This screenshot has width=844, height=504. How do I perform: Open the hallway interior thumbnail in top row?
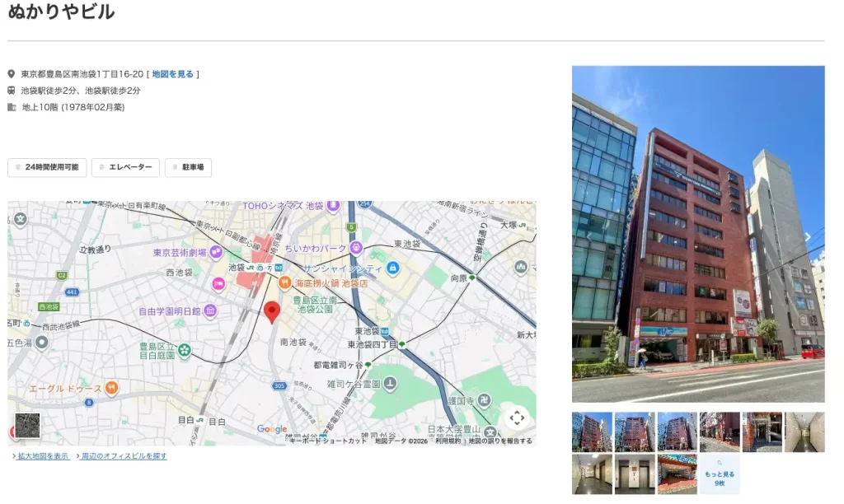pos(804,432)
